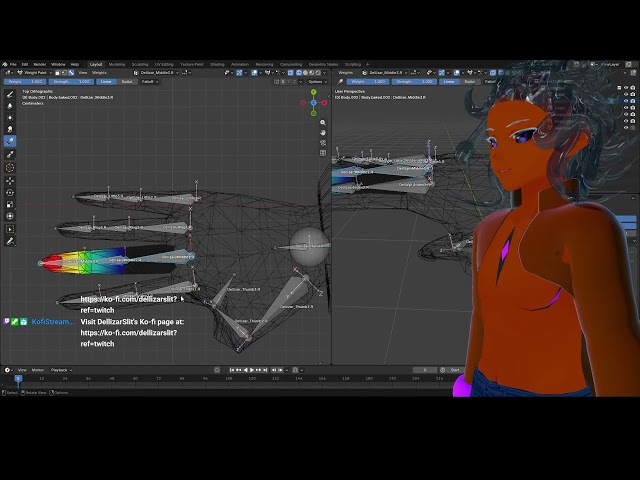Open the Options dropdown in left viewport
This screenshot has height=480, width=640.
(318, 82)
